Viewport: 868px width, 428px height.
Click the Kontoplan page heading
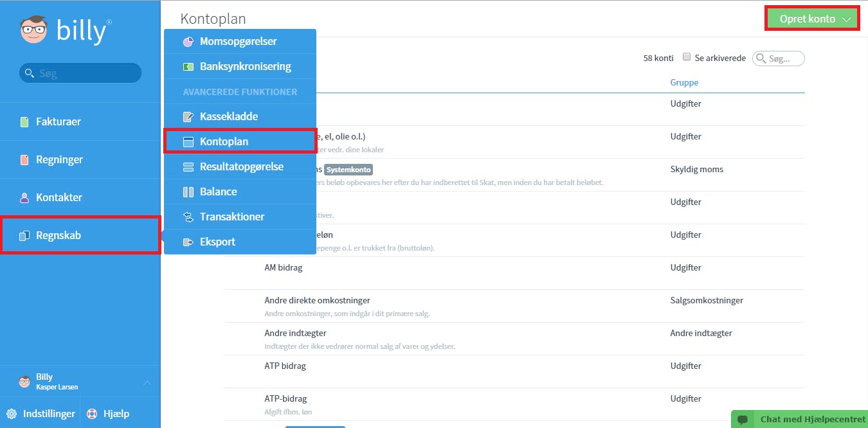click(x=213, y=19)
